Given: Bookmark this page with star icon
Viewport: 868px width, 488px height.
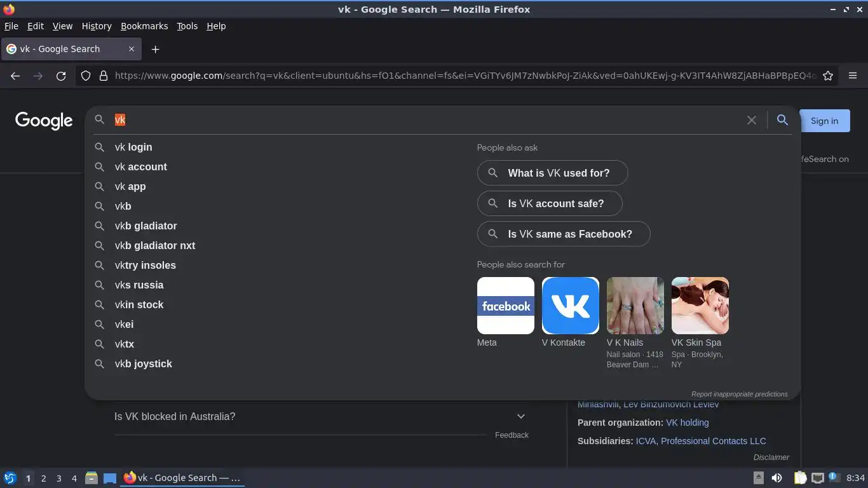Looking at the screenshot, I should 828,76.
